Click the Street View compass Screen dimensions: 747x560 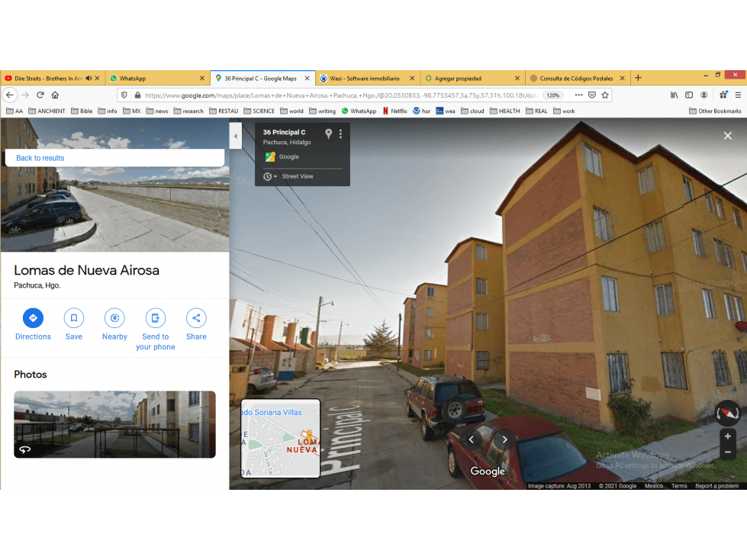click(728, 413)
